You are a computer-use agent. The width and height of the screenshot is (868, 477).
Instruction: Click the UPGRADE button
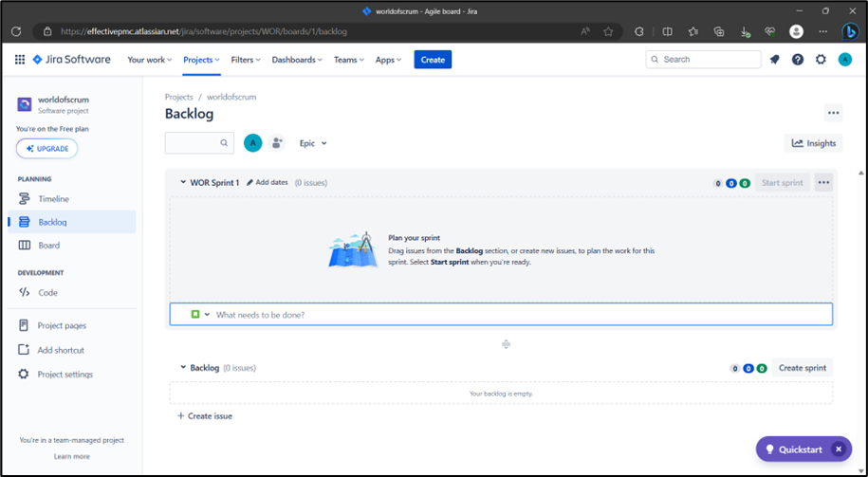(47, 148)
